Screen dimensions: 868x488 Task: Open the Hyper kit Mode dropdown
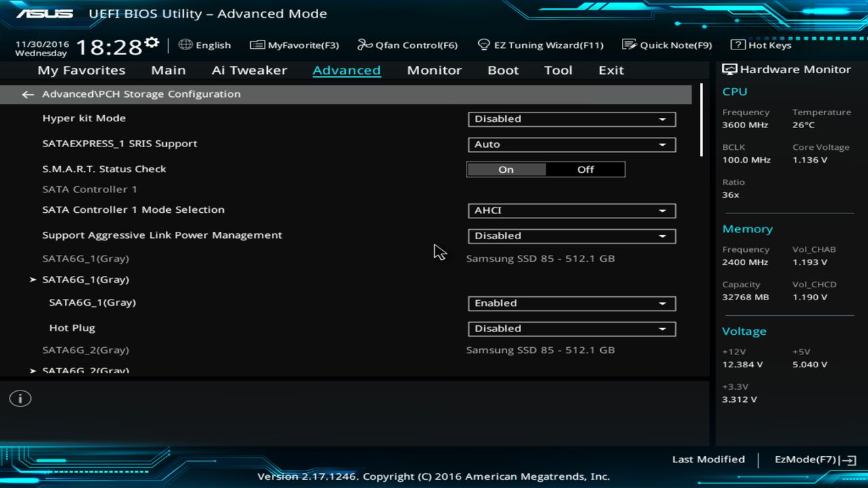click(x=571, y=119)
